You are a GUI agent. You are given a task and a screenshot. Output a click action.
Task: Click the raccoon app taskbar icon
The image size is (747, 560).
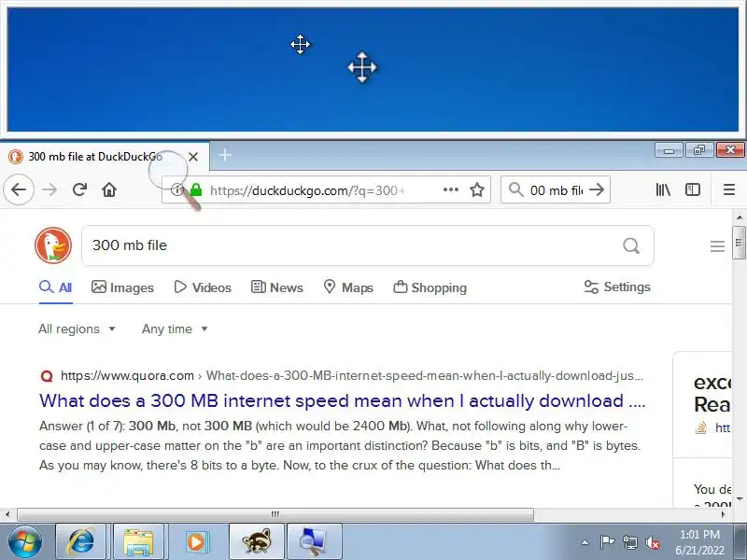coord(257,541)
